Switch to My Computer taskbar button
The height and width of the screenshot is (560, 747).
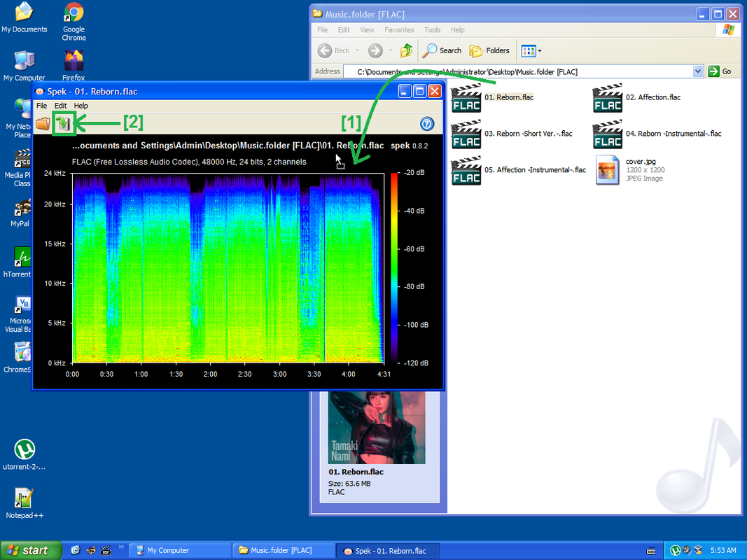tap(180, 550)
